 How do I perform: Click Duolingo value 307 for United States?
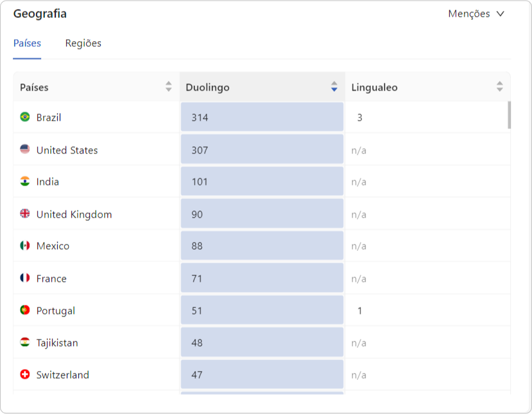coord(199,150)
